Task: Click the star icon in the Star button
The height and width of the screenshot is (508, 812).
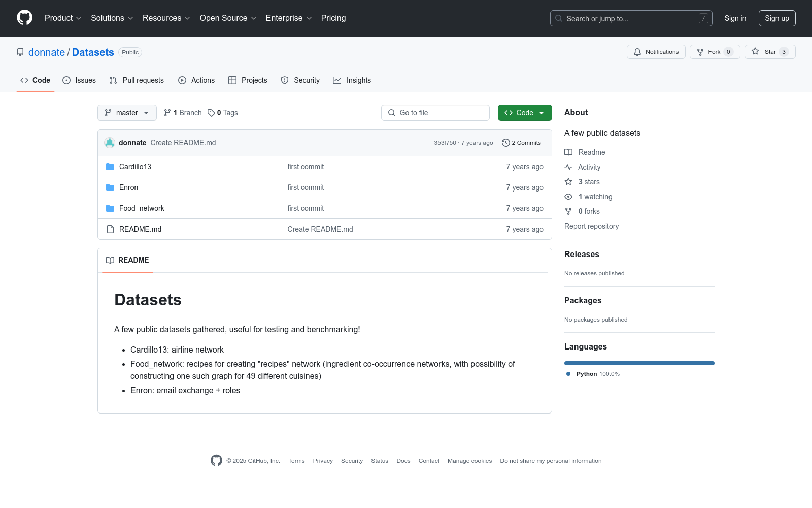Action: (755, 52)
